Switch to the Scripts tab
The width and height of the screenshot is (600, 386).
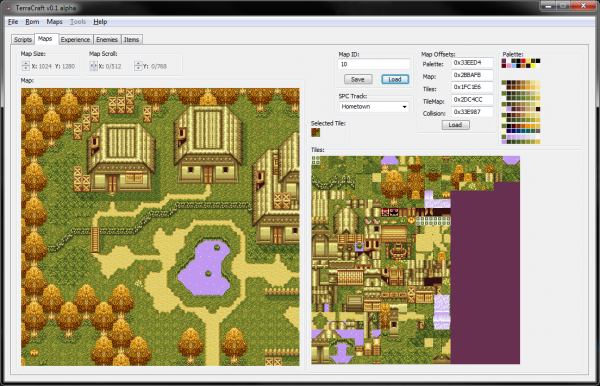(23, 39)
